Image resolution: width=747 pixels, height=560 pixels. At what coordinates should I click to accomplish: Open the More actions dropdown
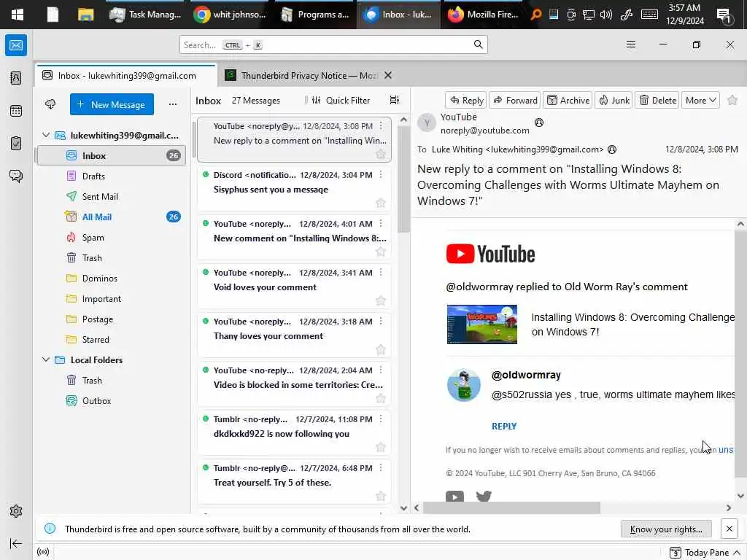(700, 100)
